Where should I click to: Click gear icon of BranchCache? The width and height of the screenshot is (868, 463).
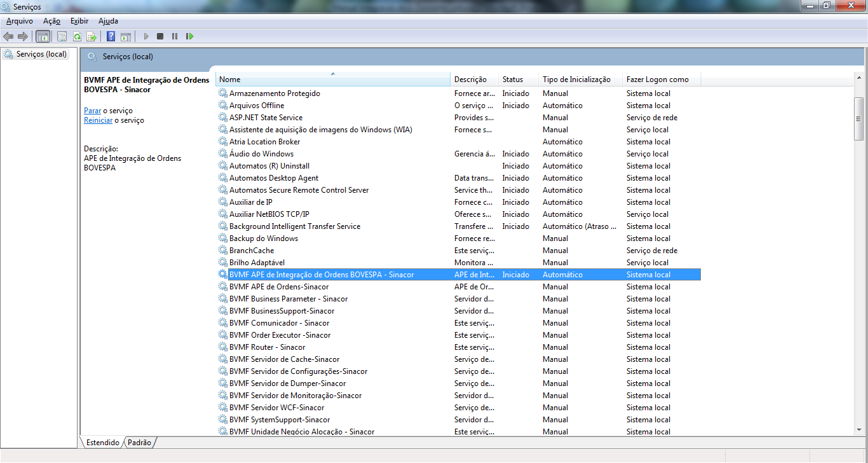223,251
